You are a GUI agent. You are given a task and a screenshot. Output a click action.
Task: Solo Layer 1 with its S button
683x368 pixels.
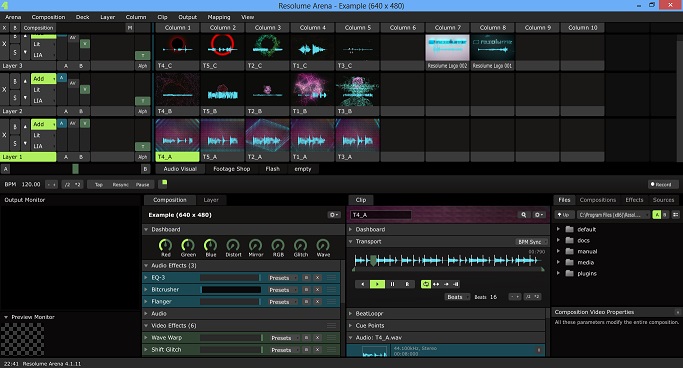15,143
